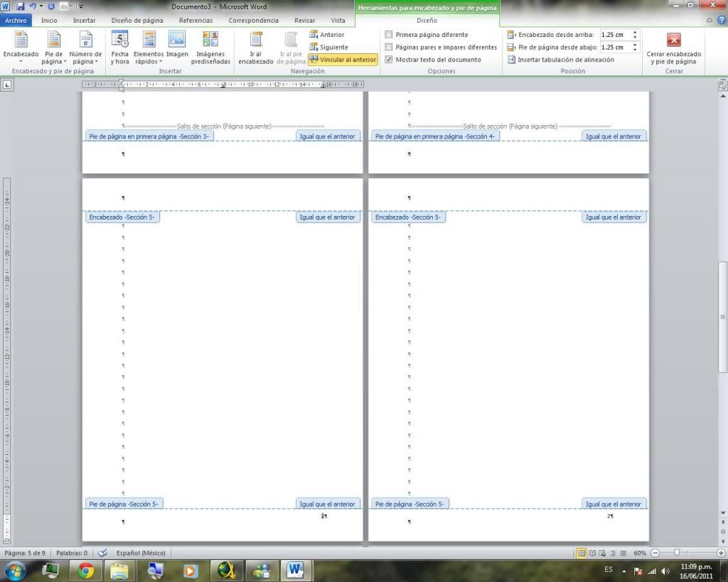Insert Fecha y hora
Image resolution: width=728 pixels, height=582 pixels.
(x=119, y=47)
